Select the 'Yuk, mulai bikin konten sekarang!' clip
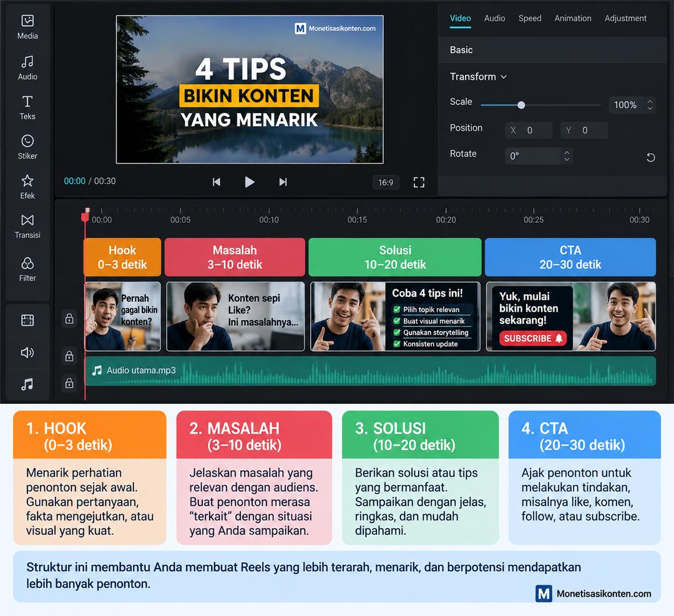 click(571, 316)
